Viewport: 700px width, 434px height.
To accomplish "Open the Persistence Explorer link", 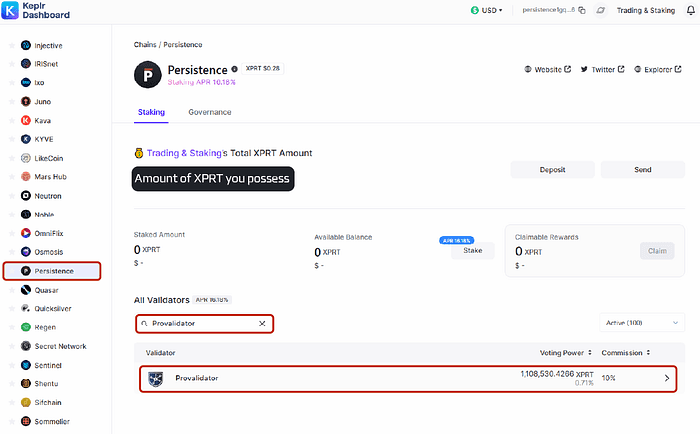I will (x=658, y=69).
